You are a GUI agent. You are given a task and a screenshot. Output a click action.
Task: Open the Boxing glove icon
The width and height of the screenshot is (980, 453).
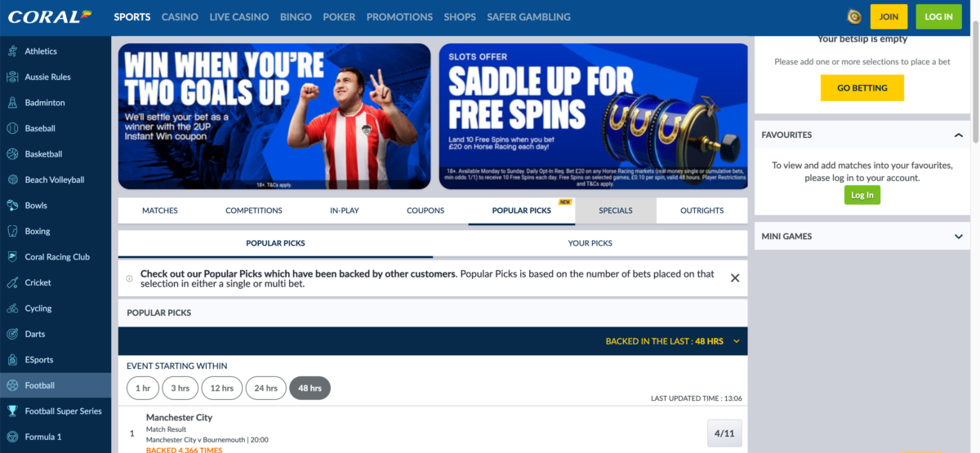tap(12, 231)
